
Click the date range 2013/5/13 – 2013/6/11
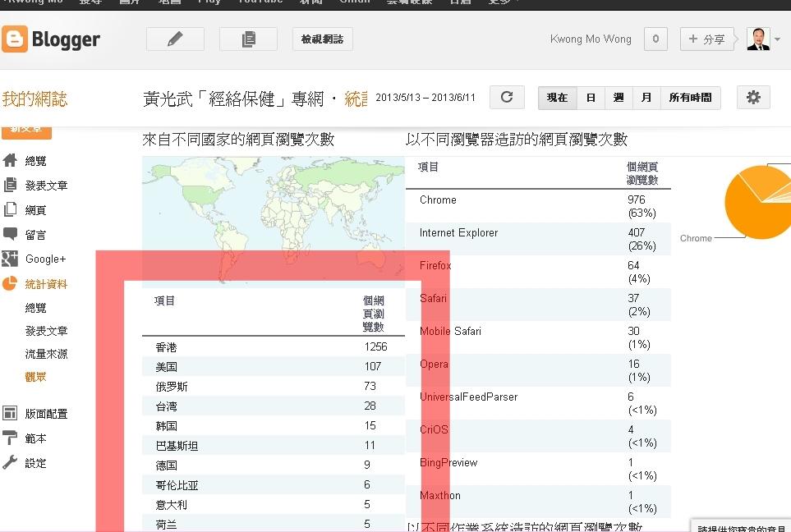click(x=425, y=98)
